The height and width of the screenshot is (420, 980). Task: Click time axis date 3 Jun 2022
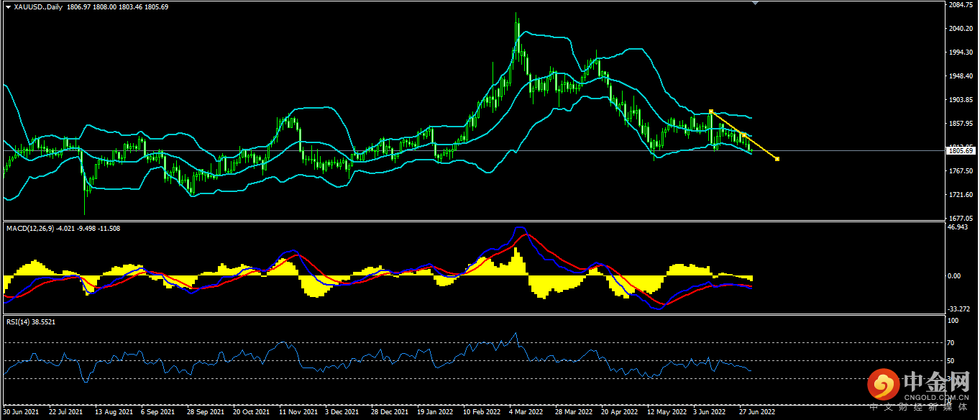click(x=710, y=413)
